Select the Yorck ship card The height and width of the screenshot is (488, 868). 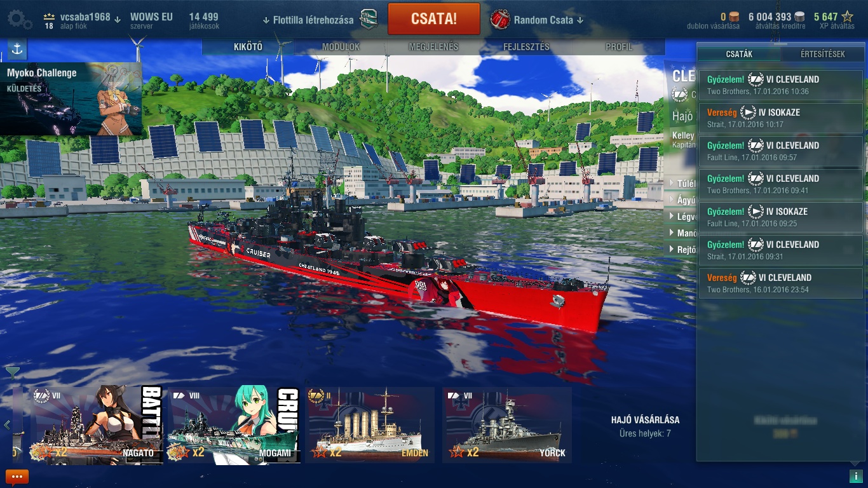click(507, 425)
